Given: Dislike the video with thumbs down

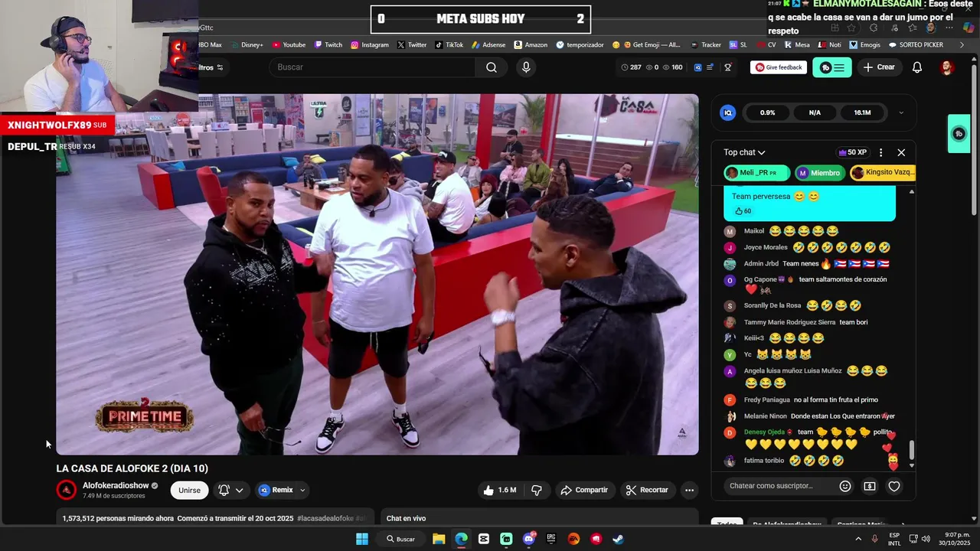Looking at the screenshot, I should pos(537,490).
